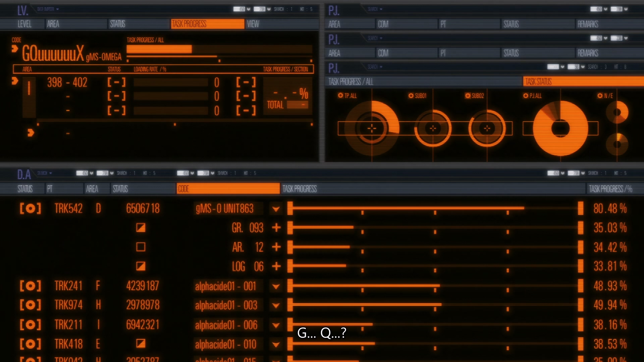The height and width of the screenshot is (362, 644).
Task: Expand the gMS-O UNIT863 dropdown arrow
Action: (276, 209)
